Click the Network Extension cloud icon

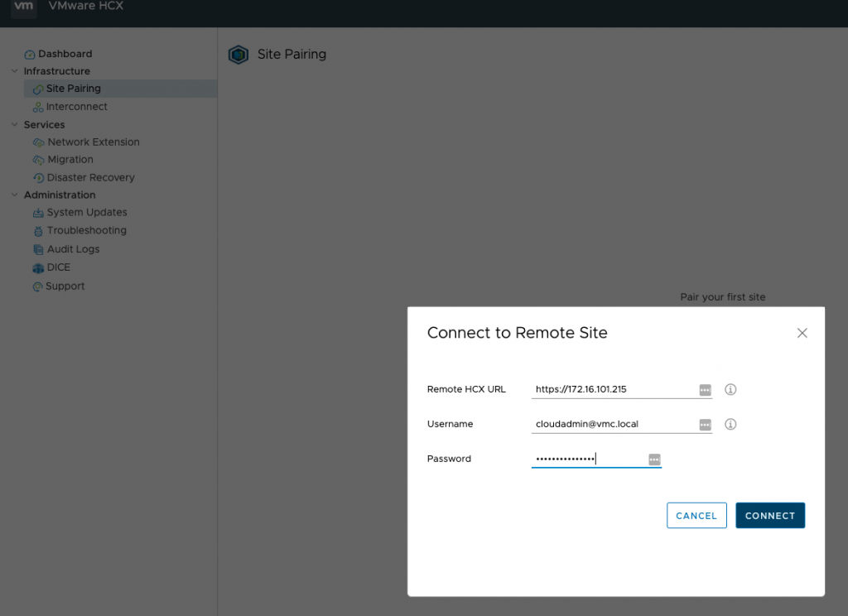38,142
